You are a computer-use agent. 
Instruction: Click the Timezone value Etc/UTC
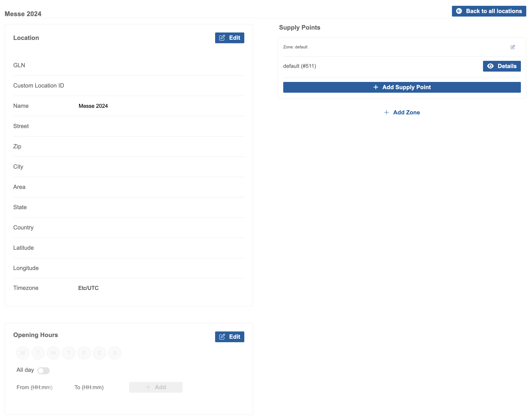pos(88,288)
